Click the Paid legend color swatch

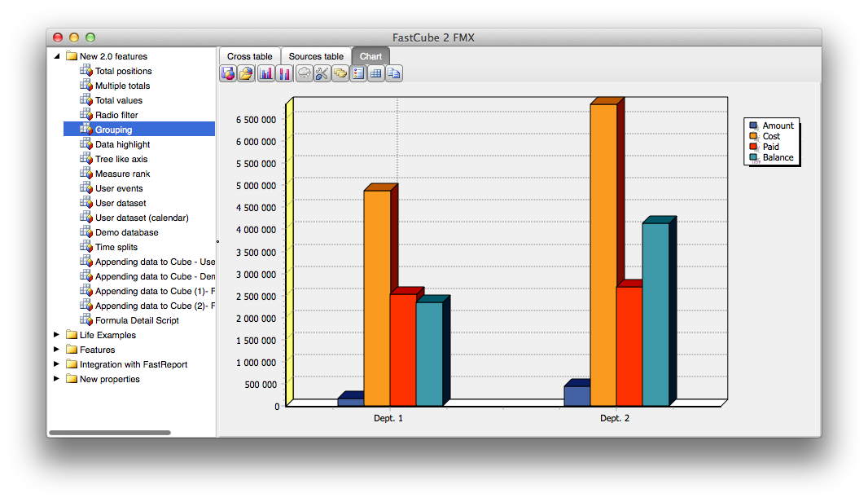pyautogui.click(x=753, y=146)
